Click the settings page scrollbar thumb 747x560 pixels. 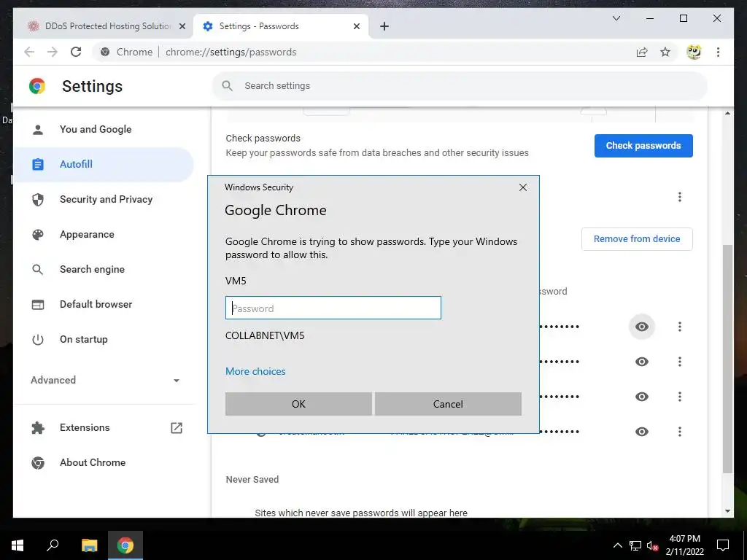pos(727,359)
